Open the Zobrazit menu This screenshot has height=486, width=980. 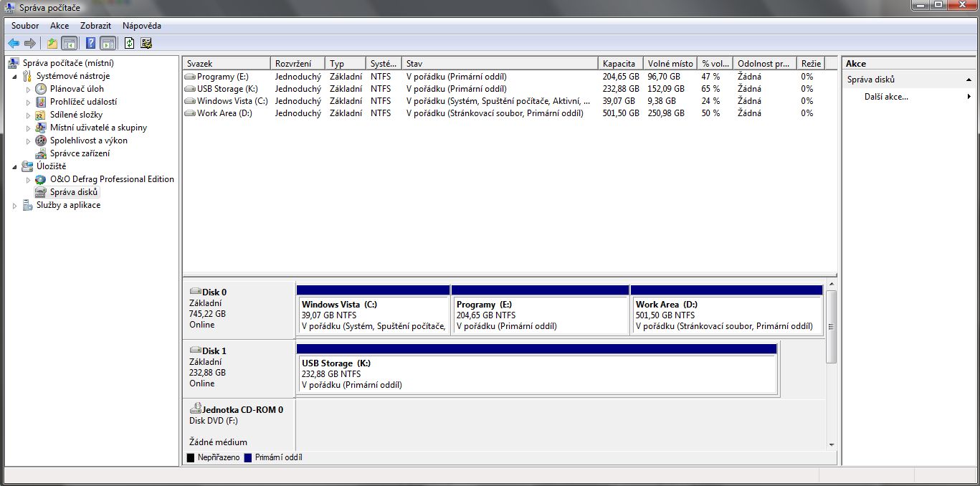pos(95,26)
